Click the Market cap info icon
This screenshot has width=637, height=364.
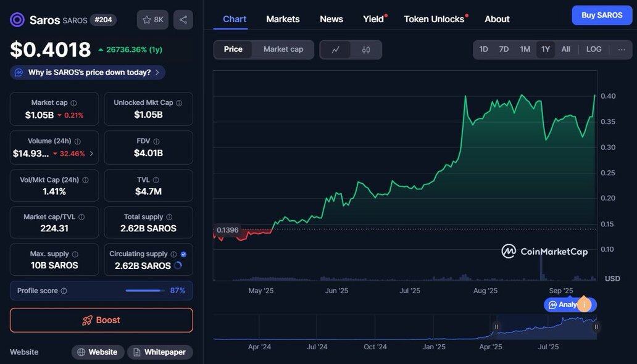[x=73, y=103]
